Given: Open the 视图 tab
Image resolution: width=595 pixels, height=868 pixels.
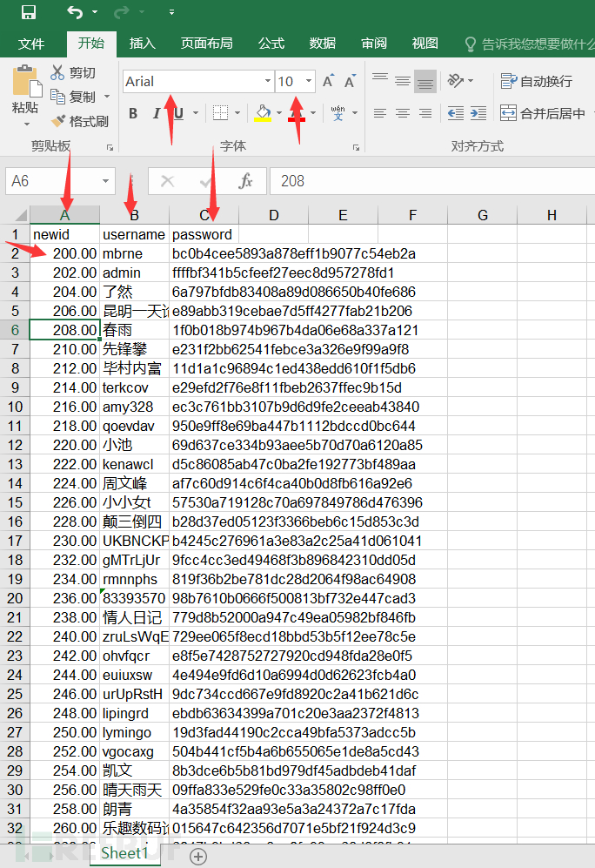Looking at the screenshot, I should point(425,44).
